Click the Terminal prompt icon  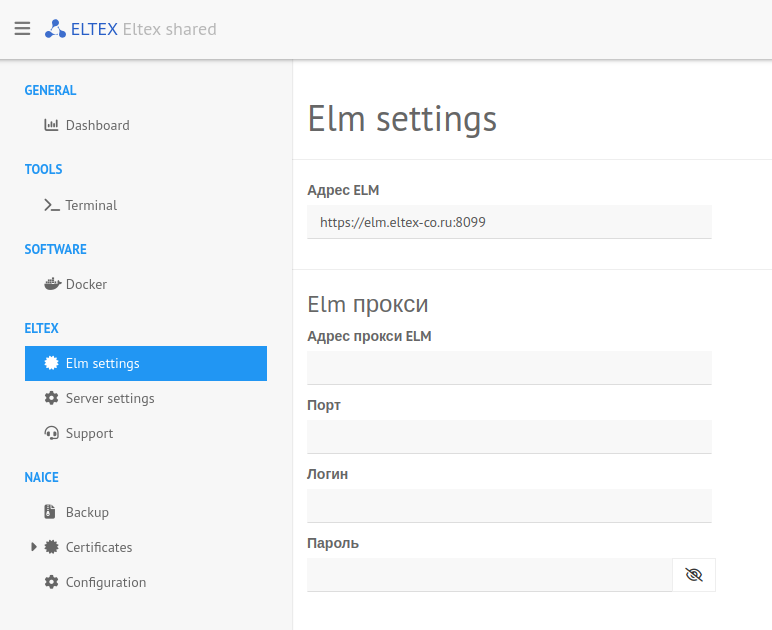coord(52,205)
